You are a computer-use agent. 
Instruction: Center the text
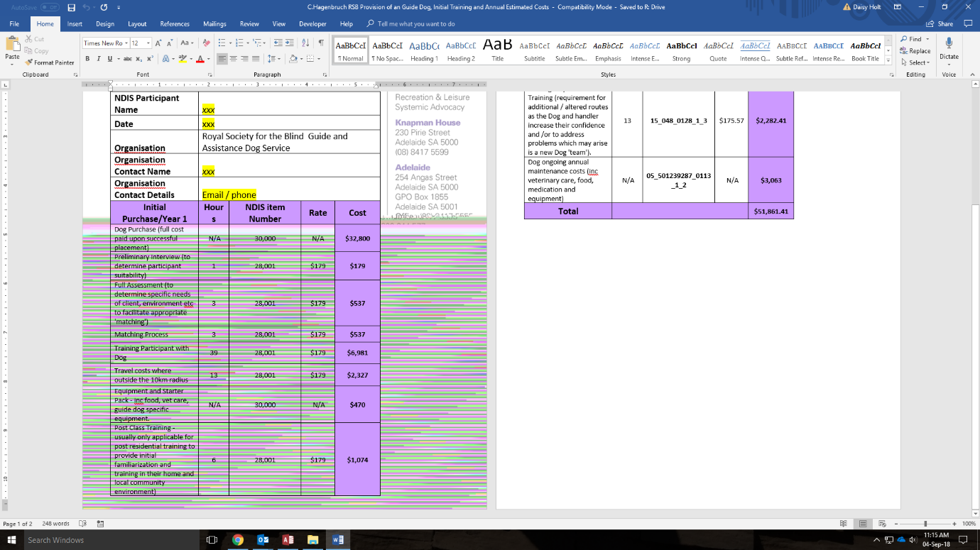click(x=234, y=59)
